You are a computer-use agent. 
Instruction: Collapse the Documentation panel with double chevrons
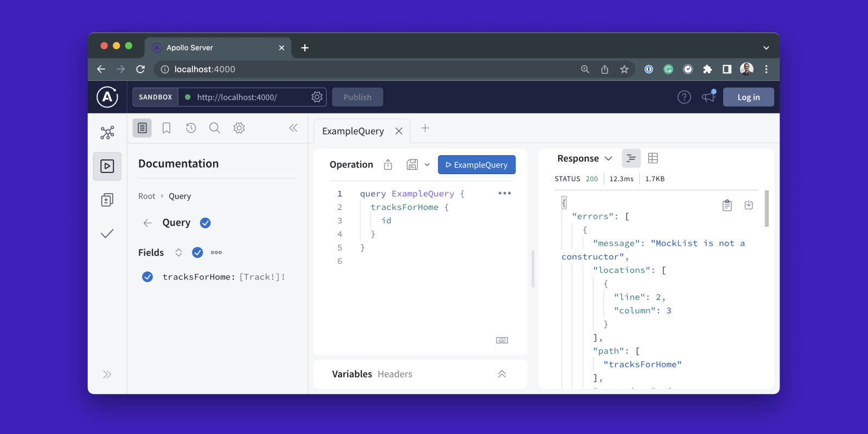coord(293,128)
